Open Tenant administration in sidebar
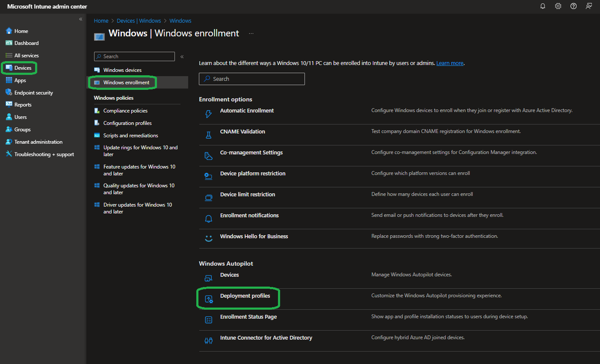This screenshot has height=364, width=600. [38, 142]
